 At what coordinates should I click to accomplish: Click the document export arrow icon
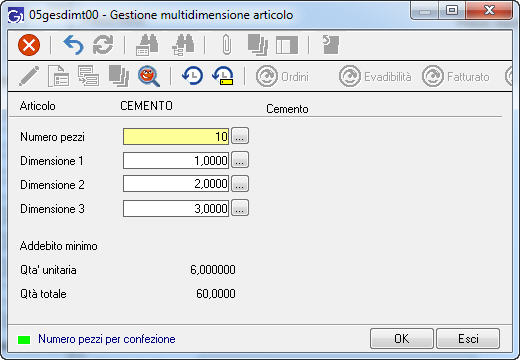coord(331,45)
